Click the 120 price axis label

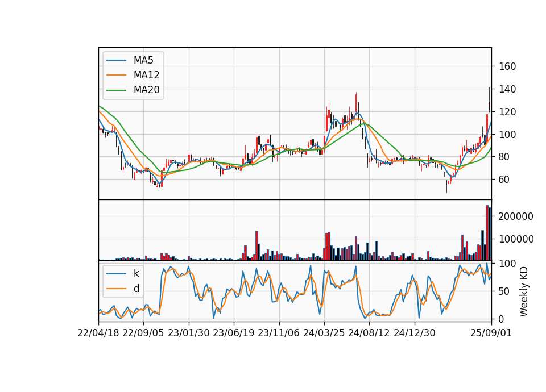pyautogui.click(x=507, y=112)
